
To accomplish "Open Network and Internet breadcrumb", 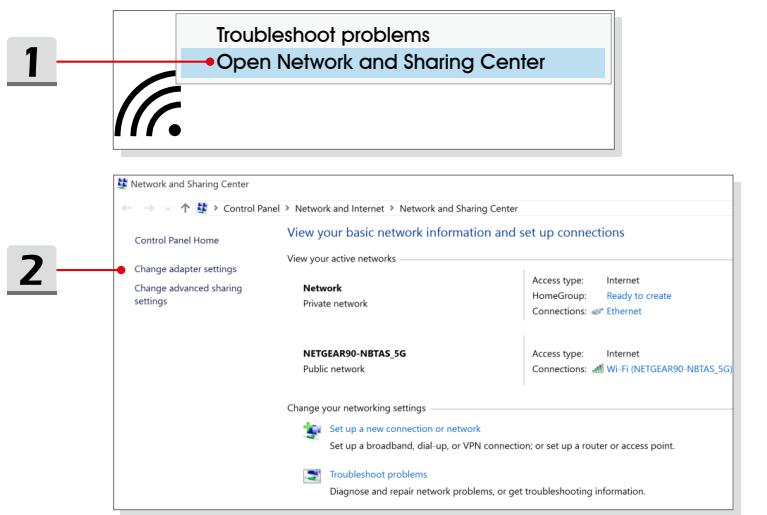I will [x=339, y=208].
